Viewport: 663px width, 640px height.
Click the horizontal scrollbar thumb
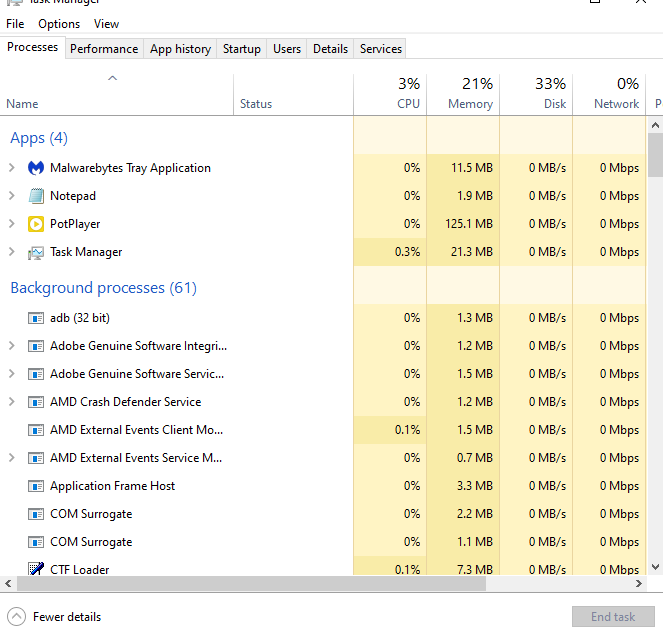(x=251, y=584)
